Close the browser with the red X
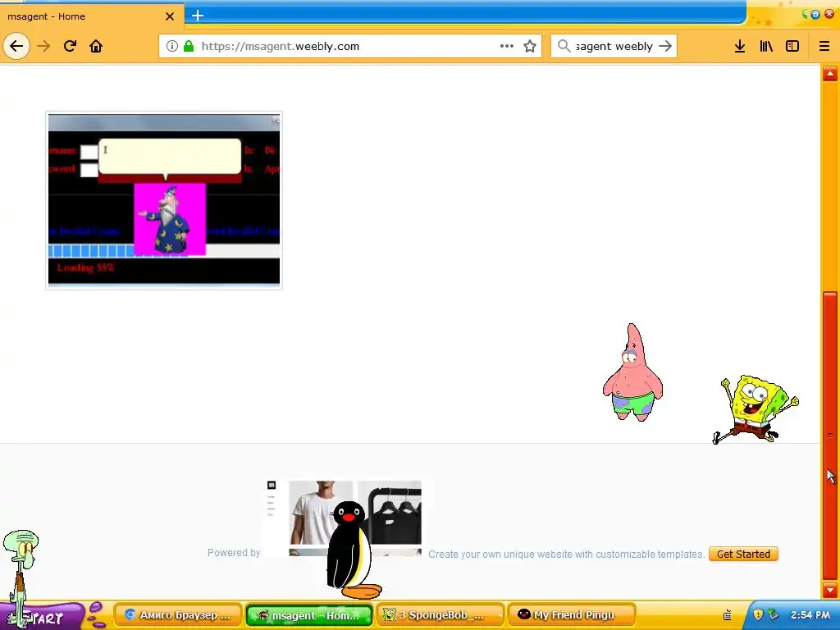 click(x=829, y=14)
